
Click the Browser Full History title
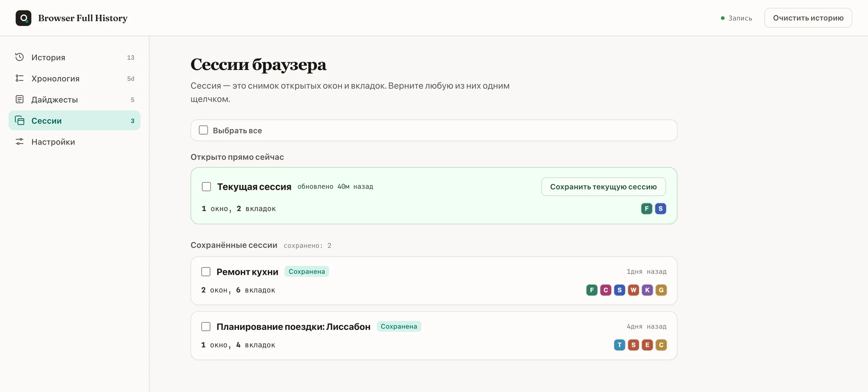tap(83, 18)
